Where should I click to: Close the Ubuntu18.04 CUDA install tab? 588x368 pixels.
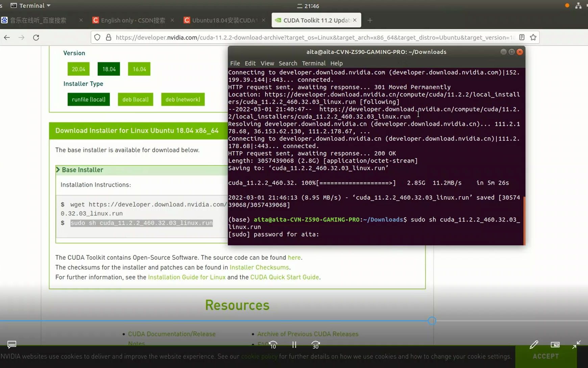click(x=264, y=20)
